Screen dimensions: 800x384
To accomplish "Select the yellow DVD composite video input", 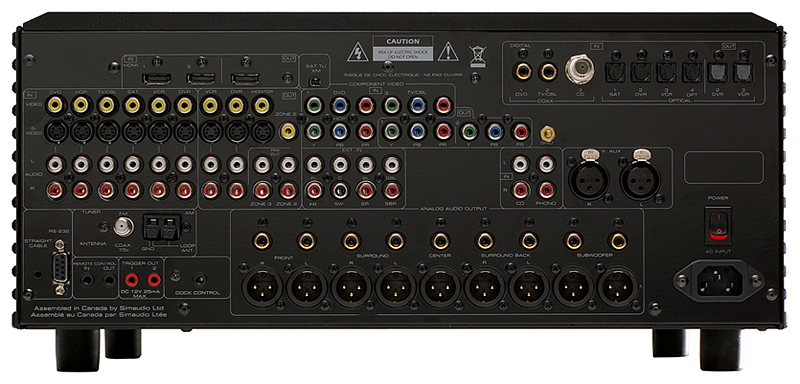I will point(54,105).
